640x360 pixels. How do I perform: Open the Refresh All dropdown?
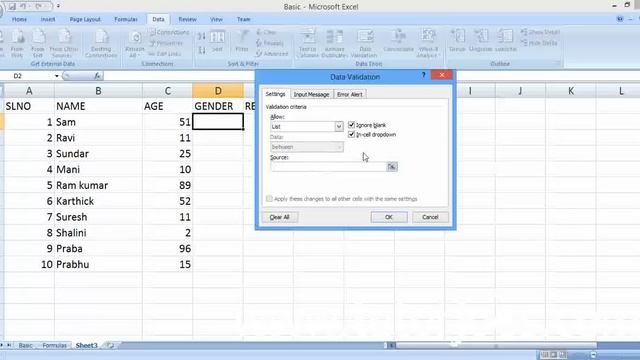[134, 44]
